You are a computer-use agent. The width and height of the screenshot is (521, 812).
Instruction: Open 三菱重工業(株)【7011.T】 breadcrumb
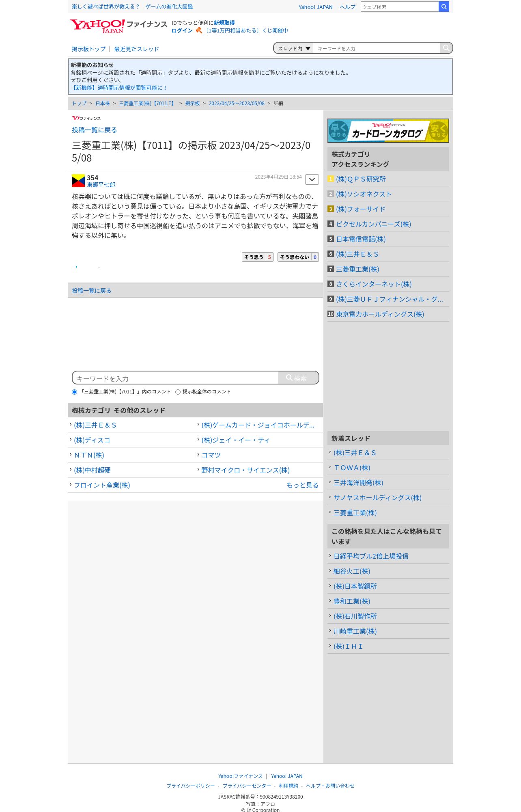148,104
